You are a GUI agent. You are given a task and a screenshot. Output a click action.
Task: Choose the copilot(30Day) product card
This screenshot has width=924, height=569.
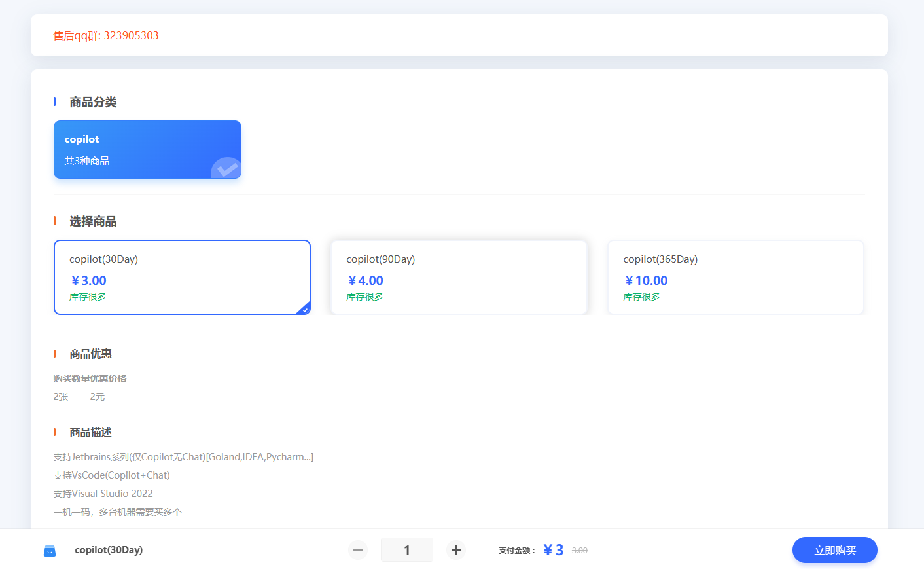[x=182, y=278]
